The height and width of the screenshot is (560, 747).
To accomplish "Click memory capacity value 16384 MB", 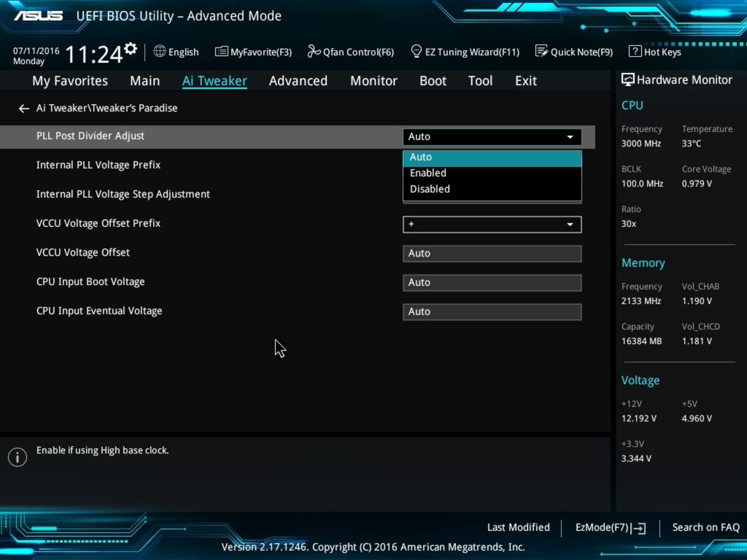I will pos(642,341).
